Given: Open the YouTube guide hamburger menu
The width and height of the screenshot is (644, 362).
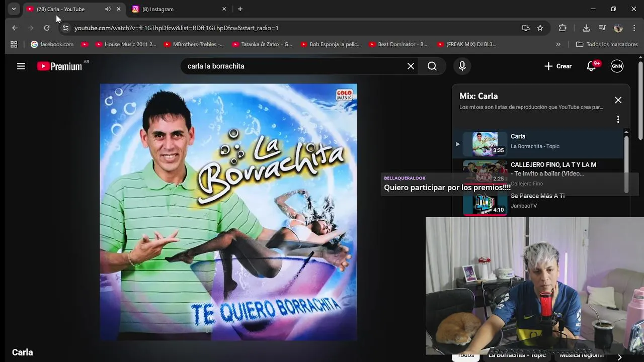Looking at the screenshot, I should 21,66.
